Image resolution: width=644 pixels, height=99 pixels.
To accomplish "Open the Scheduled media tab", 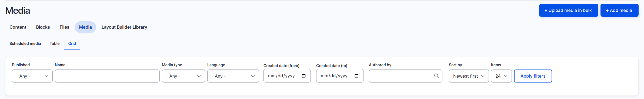I will pos(25,44).
